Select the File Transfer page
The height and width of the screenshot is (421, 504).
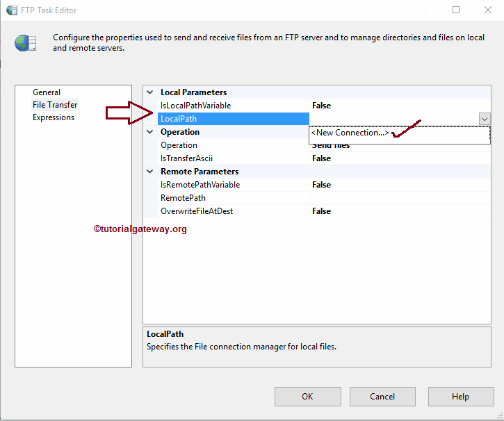coord(55,105)
